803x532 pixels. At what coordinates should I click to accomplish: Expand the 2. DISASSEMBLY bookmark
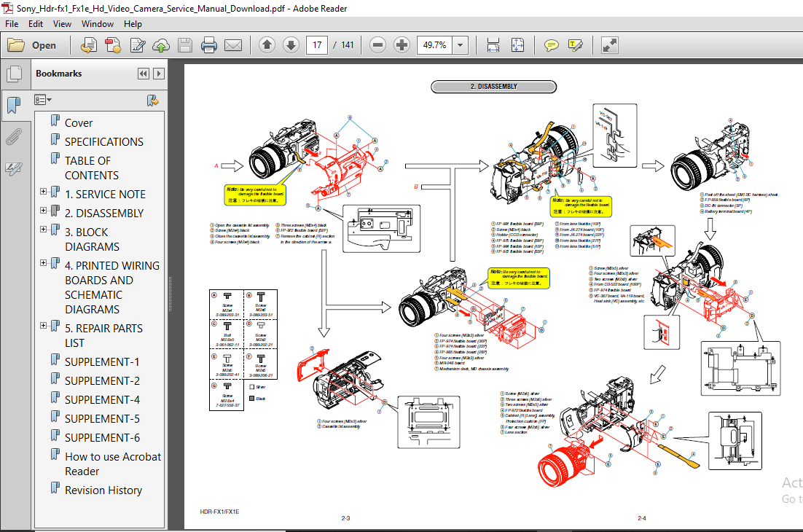coord(44,211)
